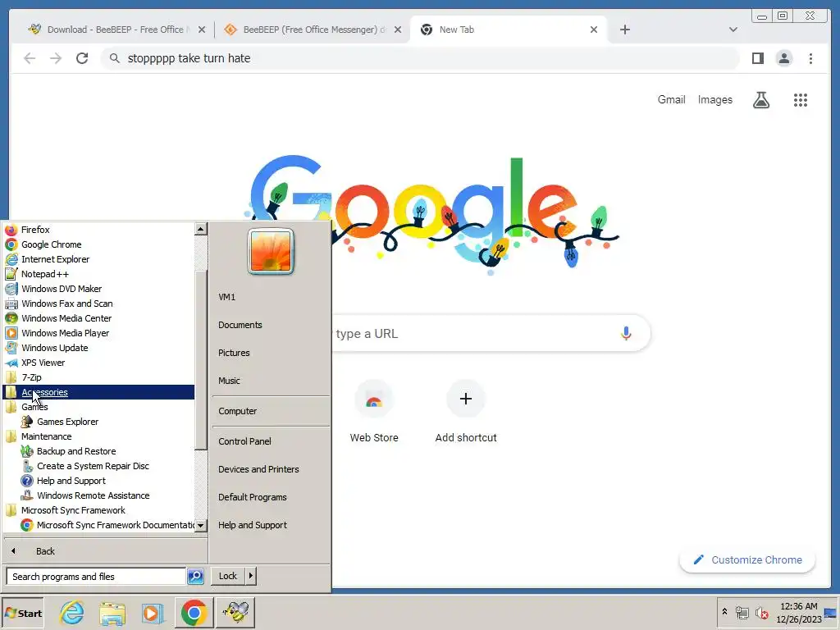Image resolution: width=840 pixels, height=630 pixels.
Task: Open Create a System Repair Disc
Action: click(x=93, y=466)
